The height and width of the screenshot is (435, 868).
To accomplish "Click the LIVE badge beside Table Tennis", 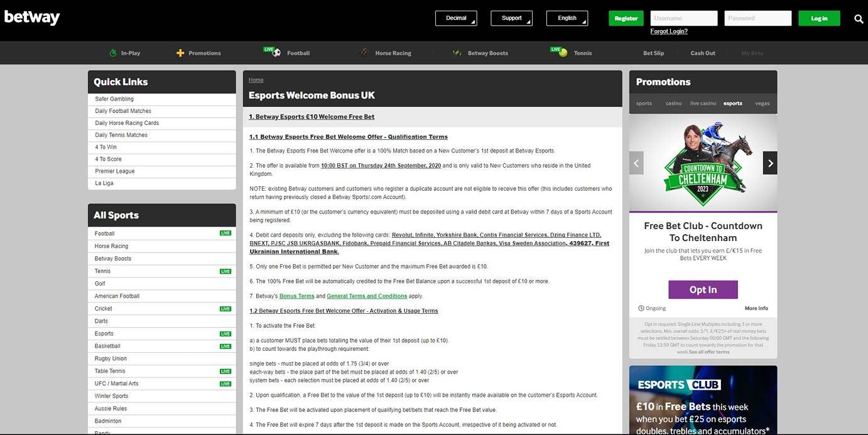I will (x=225, y=372).
